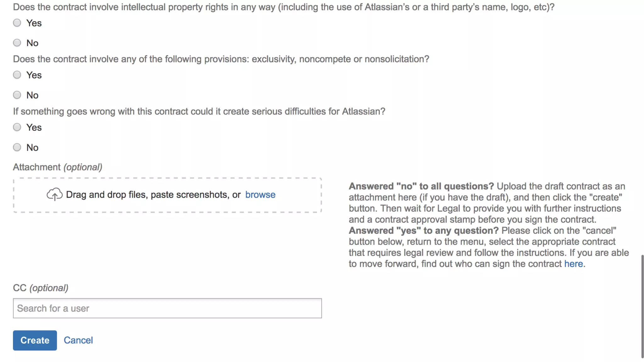This screenshot has width=644, height=362.
Task: Click the vertical scrollbar thumb
Action: (x=642, y=306)
